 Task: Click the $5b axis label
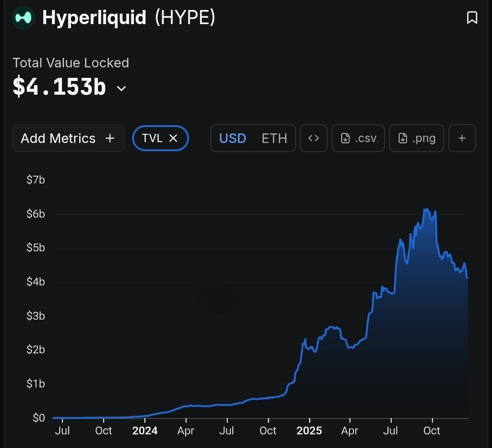click(x=36, y=248)
